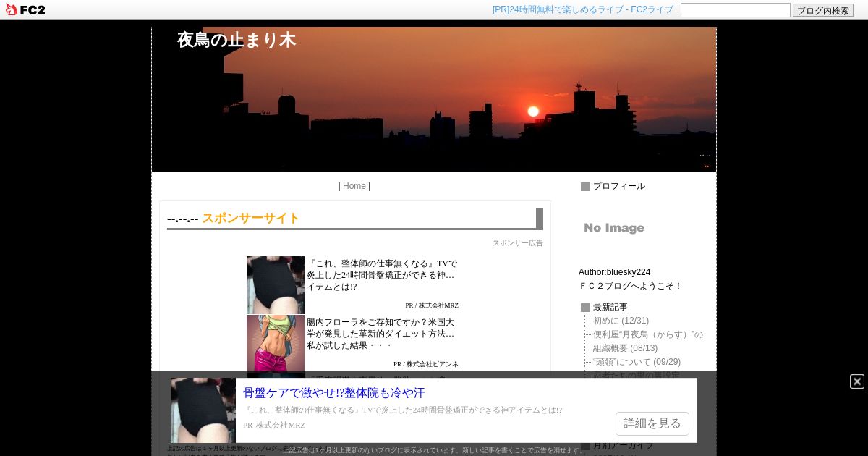Click the プロフィール section heading
The height and width of the screenshot is (456, 868).
(619, 186)
